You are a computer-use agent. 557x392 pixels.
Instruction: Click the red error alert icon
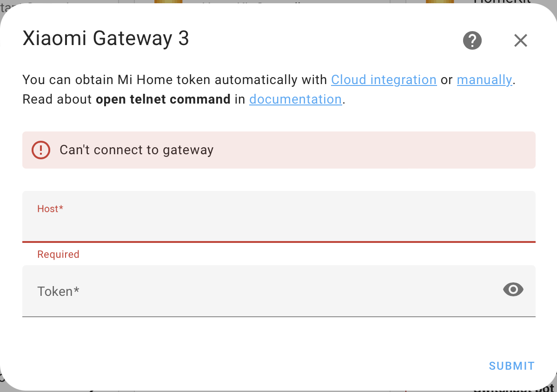point(40,150)
